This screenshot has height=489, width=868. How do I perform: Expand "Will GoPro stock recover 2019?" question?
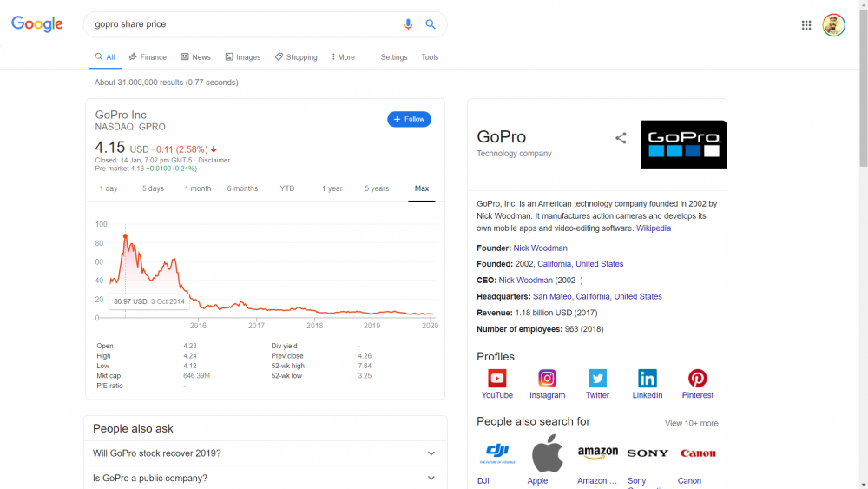431,453
